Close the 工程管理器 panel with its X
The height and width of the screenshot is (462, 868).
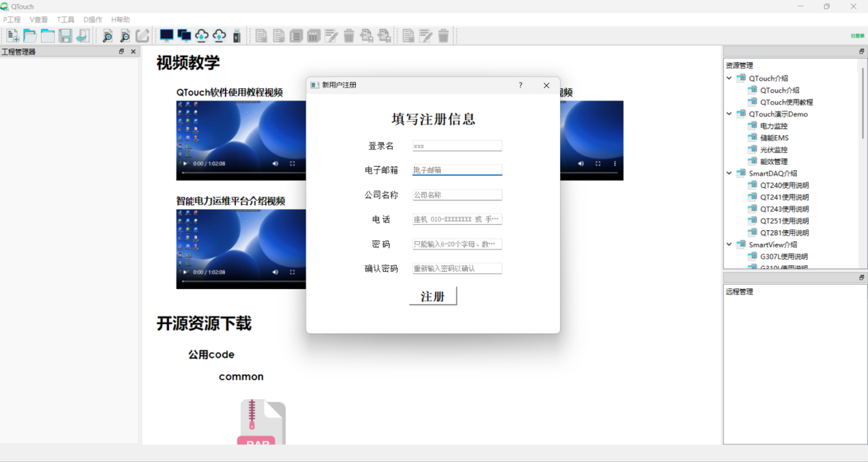pyautogui.click(x=133, y=51)
